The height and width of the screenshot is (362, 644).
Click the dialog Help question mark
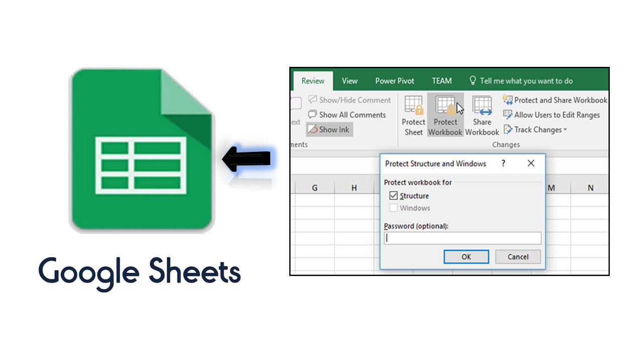click(x=503, y=163)
